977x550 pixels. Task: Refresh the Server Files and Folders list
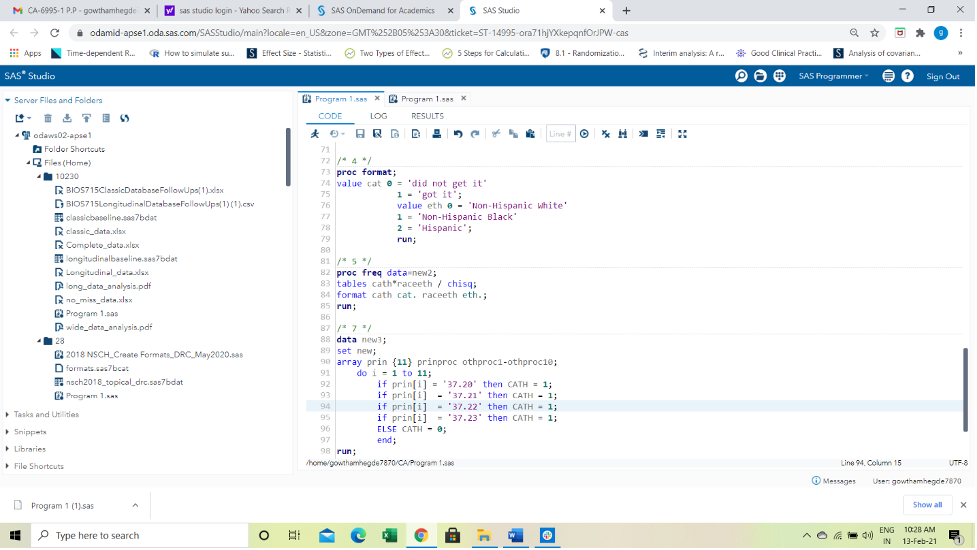pos(125,118)
